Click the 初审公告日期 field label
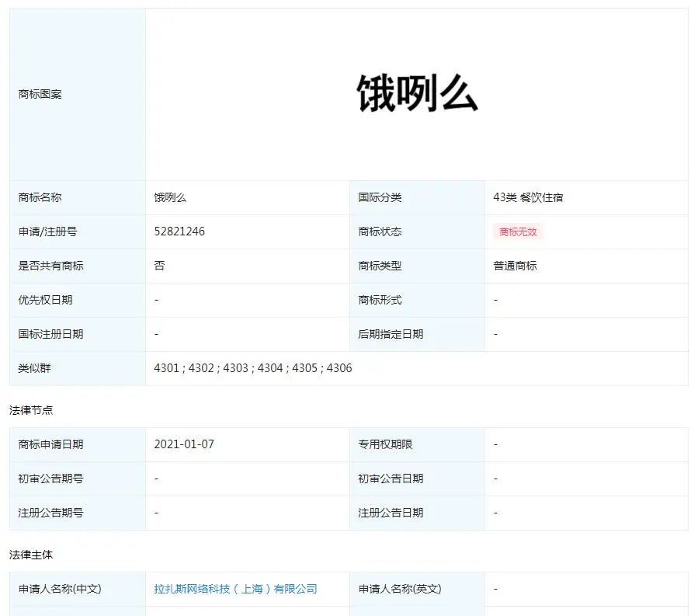Image resolution: width=698 pixels, height=616 pixels. pos(391,479)
